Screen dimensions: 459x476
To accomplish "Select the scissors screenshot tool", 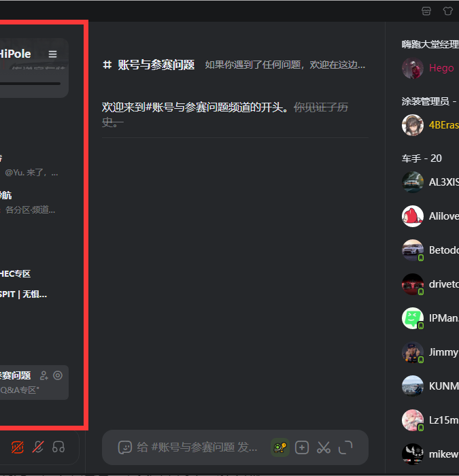I will (x=324, y=447).
